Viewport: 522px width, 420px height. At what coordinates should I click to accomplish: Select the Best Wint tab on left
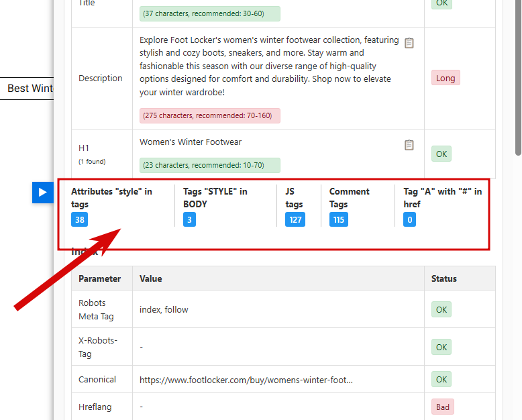tap(30, 89)
